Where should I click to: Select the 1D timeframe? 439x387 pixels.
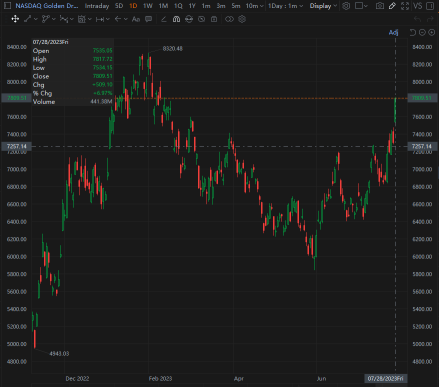click(133, 6)
